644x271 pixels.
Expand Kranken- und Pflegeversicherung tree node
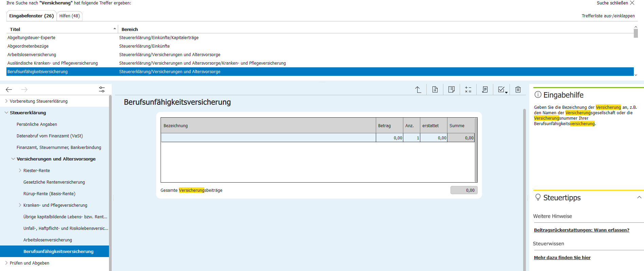coord(20,205)
